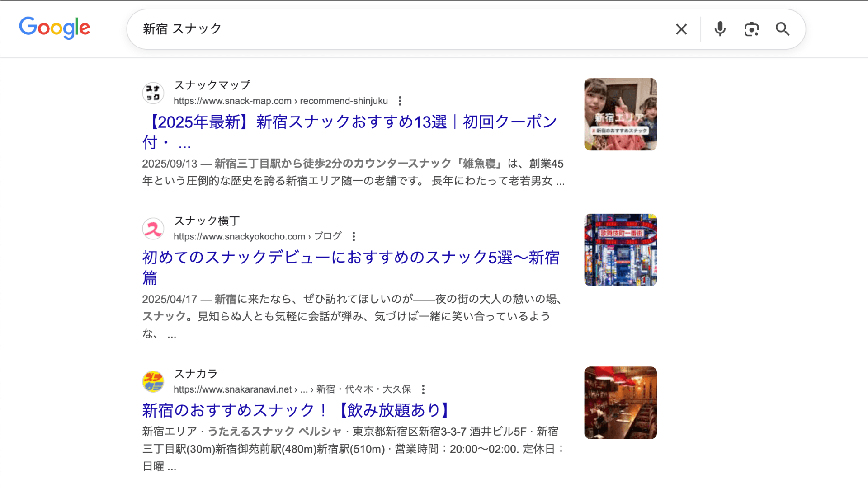
Task: Click the スナカラ site name text
Action: pos(196,374)
